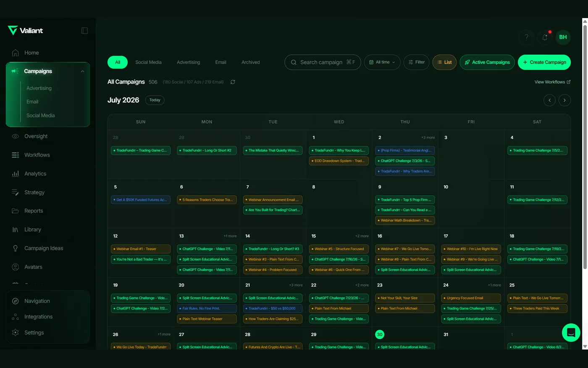Open Reports in the sidebar
Screen dimensions: 588x368
(34, 211)
